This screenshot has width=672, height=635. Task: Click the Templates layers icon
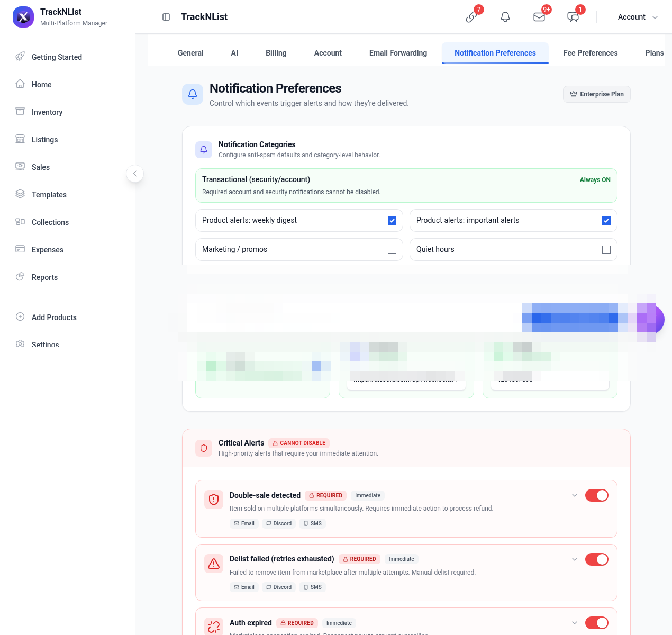pyautogui.click(x=20, y=194)
